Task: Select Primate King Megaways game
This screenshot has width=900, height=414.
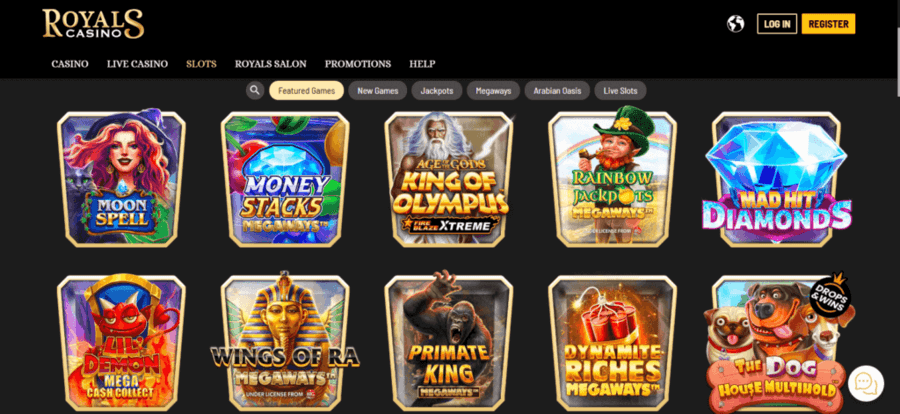Action: point(449,343)
